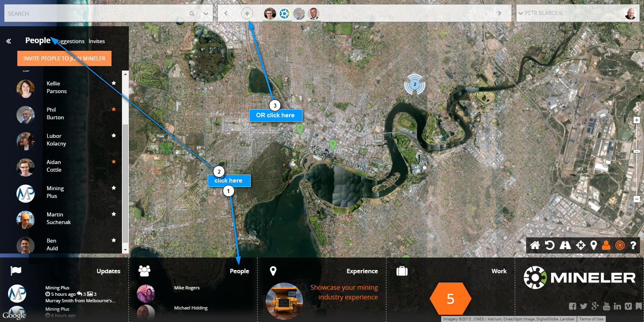
Task: Click the home icon in map toolbar
Action: [535, 245]
